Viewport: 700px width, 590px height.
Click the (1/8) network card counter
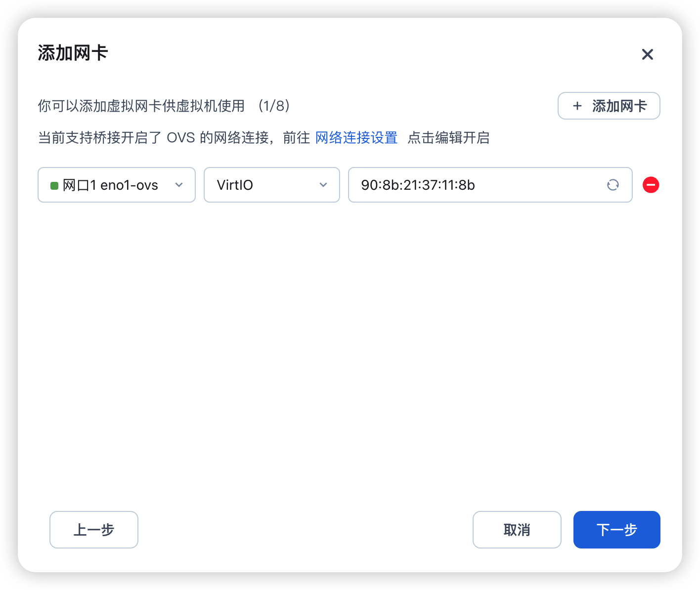274,106
